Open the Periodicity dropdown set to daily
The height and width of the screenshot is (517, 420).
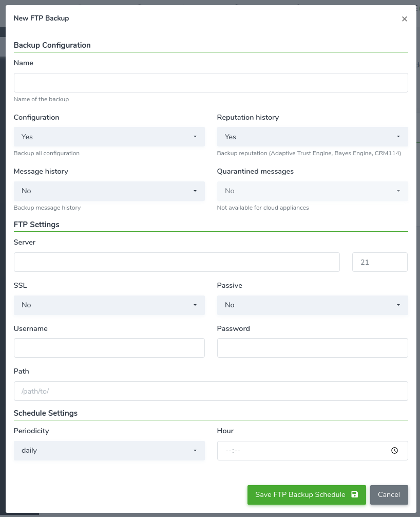pyautogui.click(x=109, y=450)
